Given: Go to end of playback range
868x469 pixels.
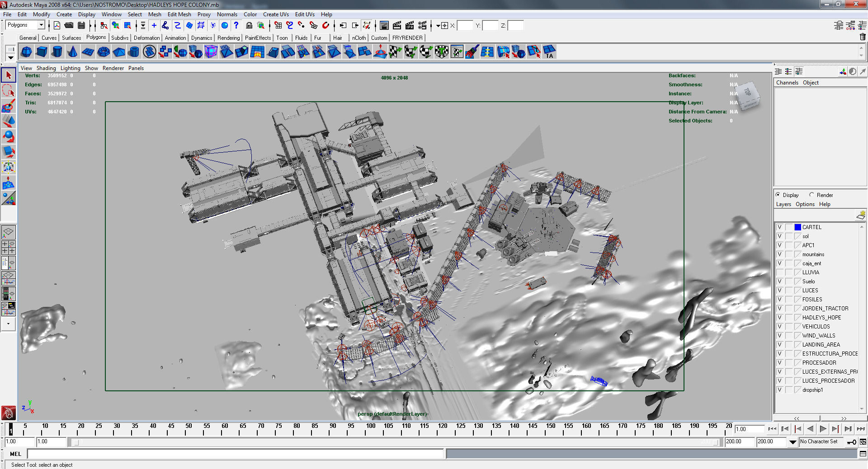Looking at the screenshot, I should click(x=861, y=429).
